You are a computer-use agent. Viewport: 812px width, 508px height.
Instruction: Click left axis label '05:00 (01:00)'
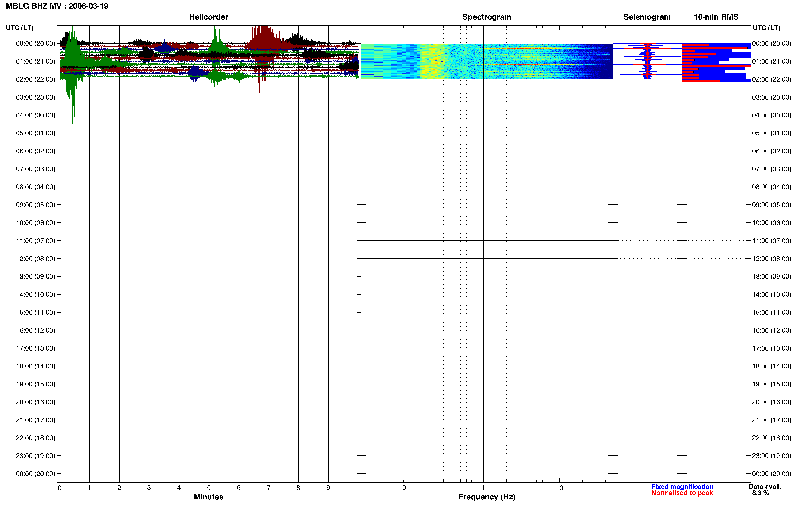click(x=36, y=133)
